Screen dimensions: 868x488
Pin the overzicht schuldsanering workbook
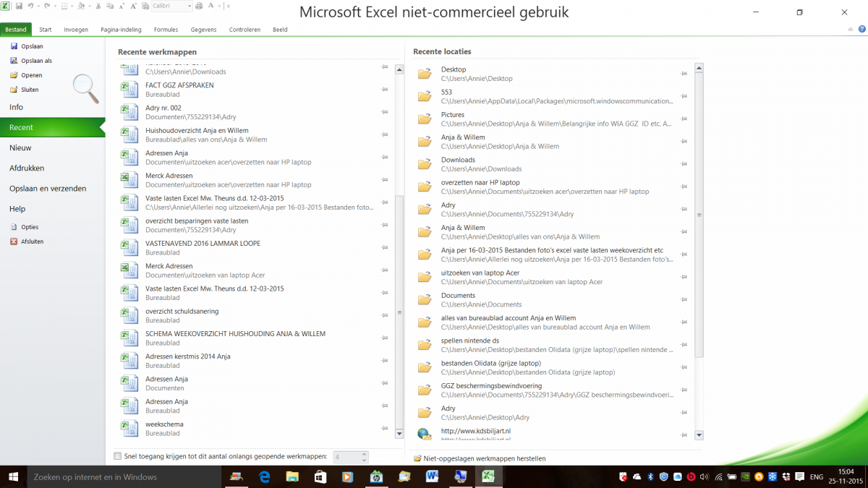click(x=385, y=315)
